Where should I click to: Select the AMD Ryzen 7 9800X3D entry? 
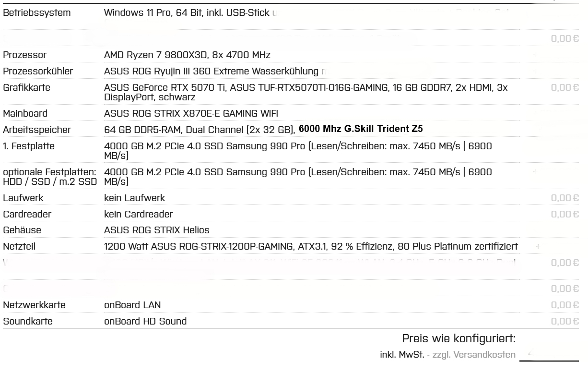coord(190,55)
